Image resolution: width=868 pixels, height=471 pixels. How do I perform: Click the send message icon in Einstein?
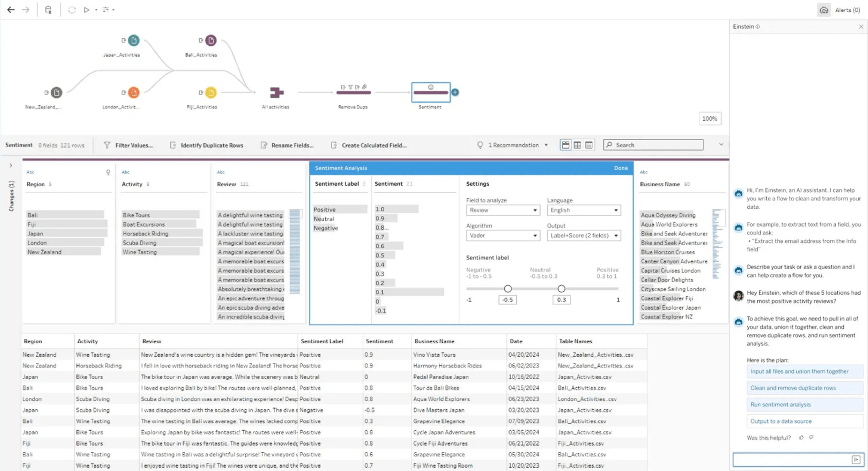(856, 460)
